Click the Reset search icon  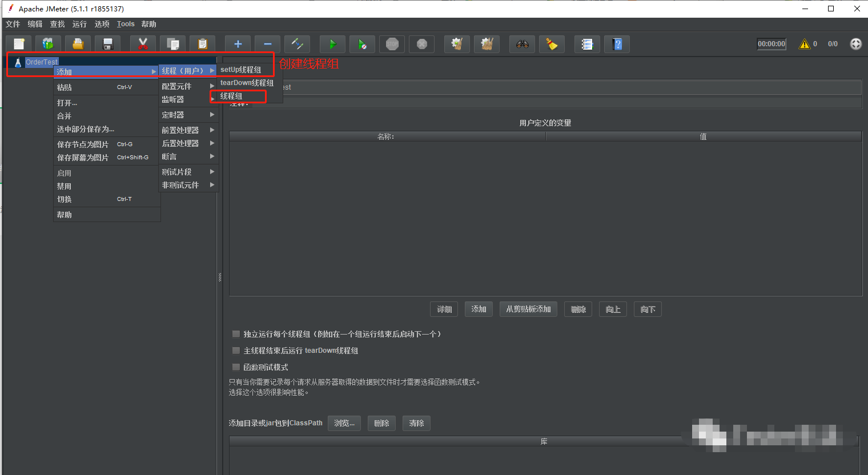click(x=552, y=44)
